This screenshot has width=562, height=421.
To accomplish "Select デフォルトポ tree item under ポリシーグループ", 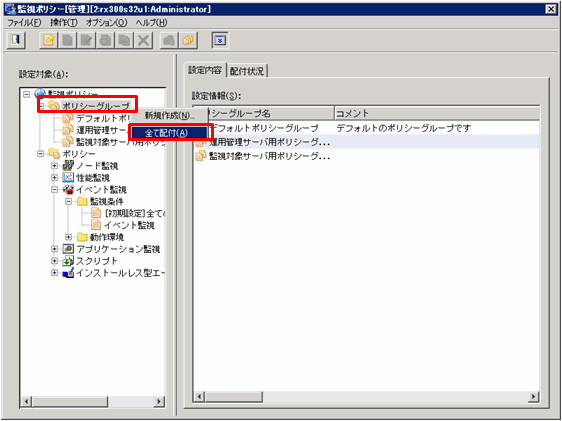I will (103, 118).
